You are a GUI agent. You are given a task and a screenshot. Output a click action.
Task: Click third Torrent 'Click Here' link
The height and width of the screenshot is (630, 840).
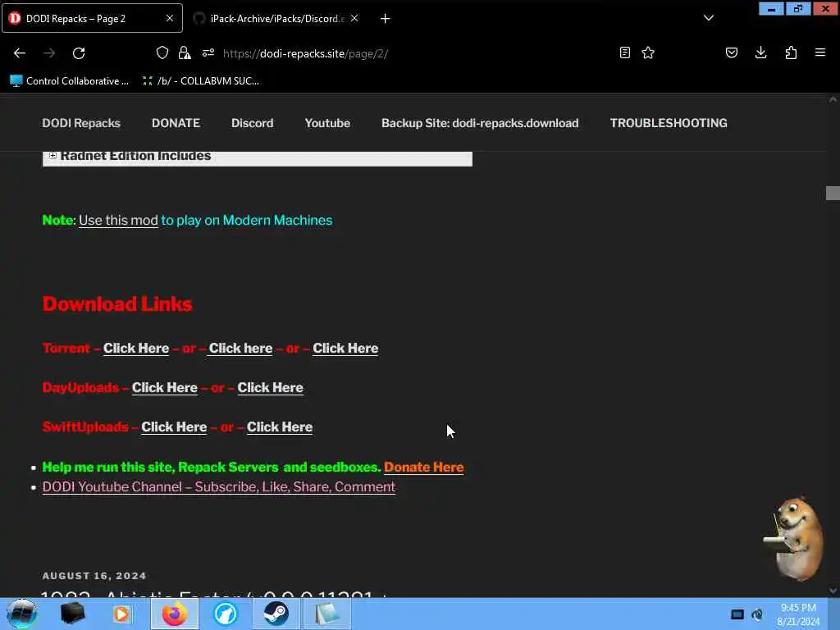point(345,348)
